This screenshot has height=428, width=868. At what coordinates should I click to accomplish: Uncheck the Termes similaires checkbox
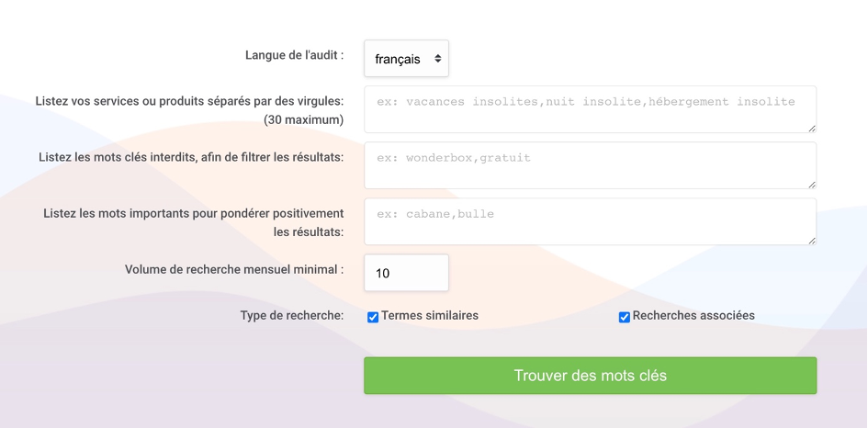[373, 317]
